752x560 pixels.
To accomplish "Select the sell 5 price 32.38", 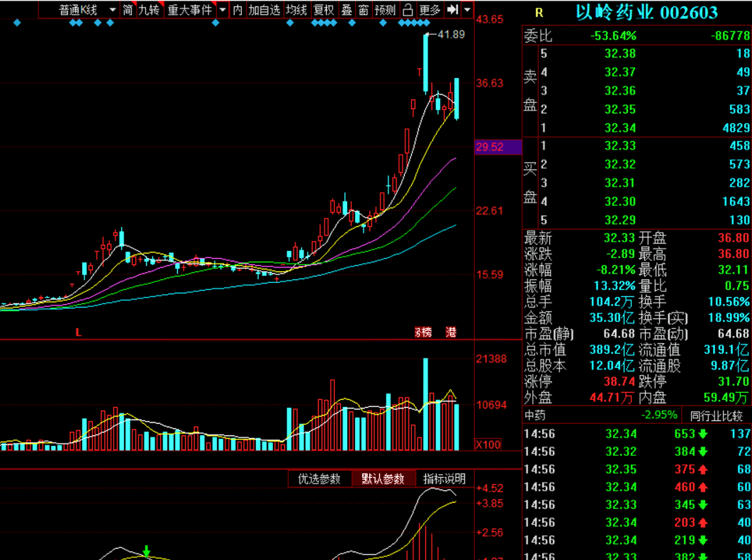I will (620, 54).
